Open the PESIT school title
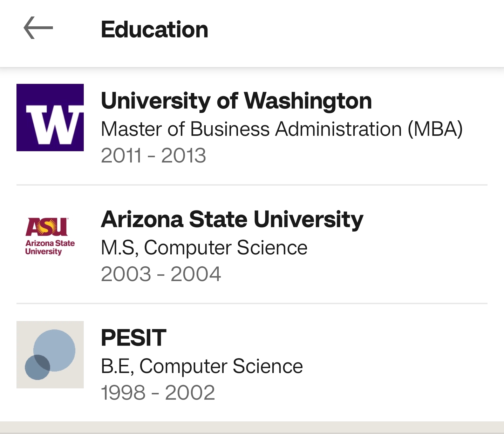Viewport: 504px width, 434px height. click(x=134, y=338)
